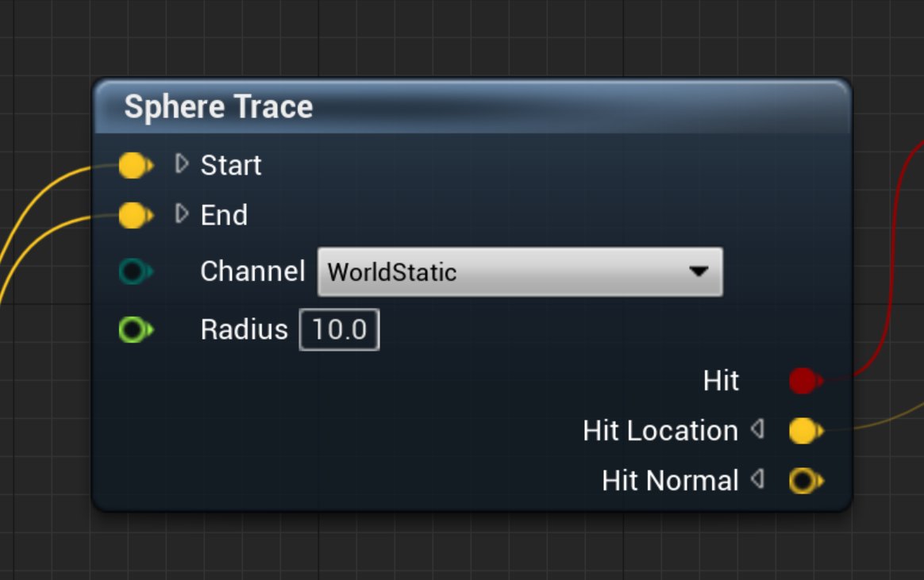Click the End pin label

[x=224, y=215]
